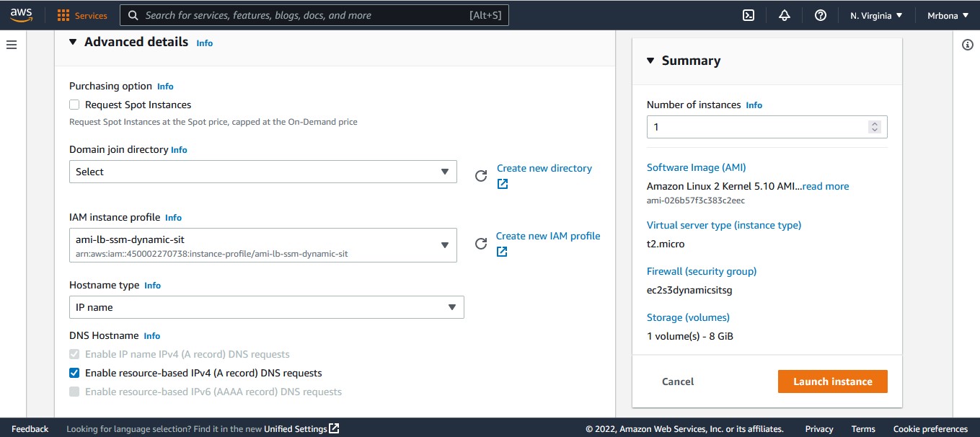Open the Services menu

pos(81,14)
